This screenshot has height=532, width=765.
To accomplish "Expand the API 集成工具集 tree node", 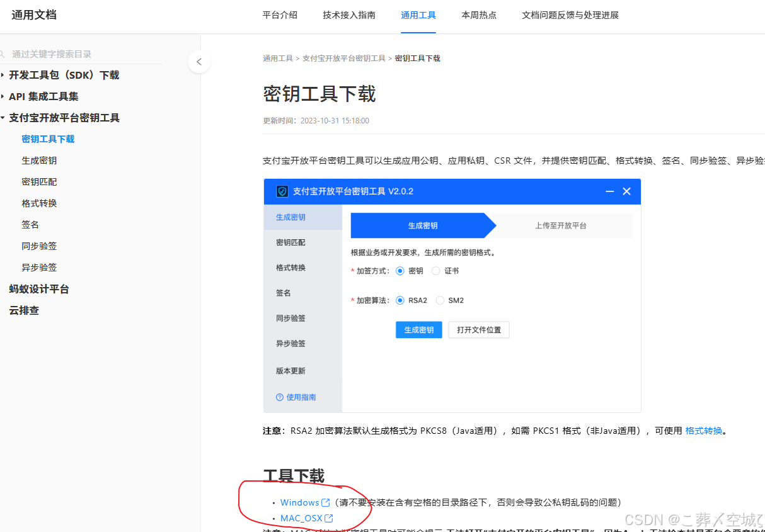I will point(3,96).
